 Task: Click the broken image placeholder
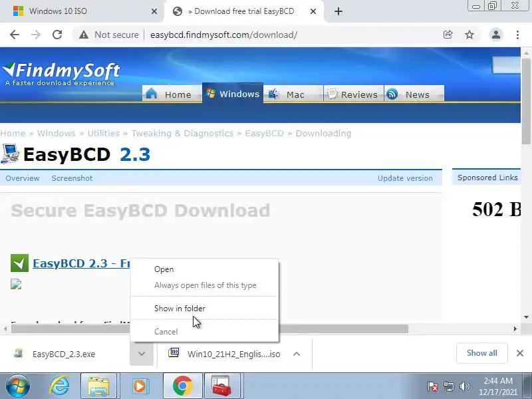16,284
